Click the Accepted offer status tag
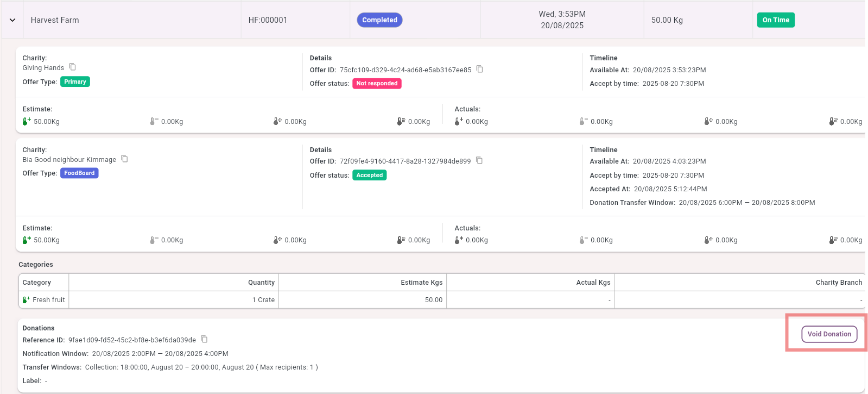868x394 pixels. tap(369, 176)
